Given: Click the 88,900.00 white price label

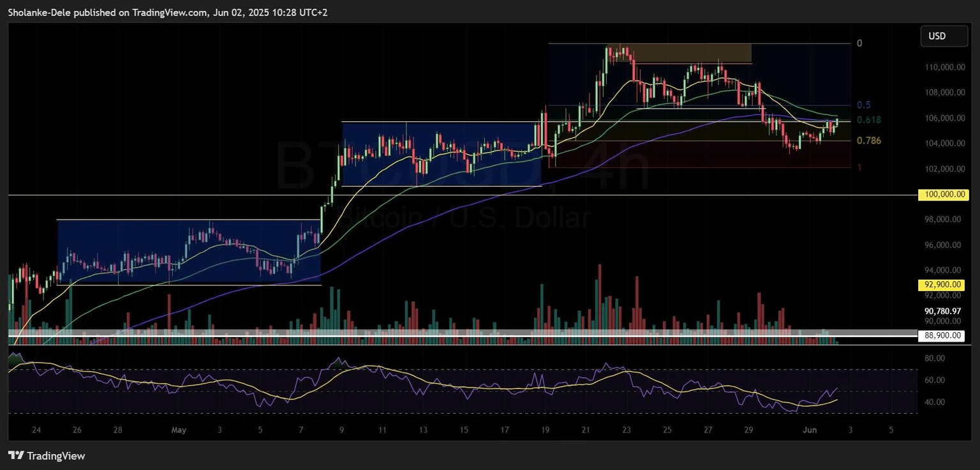Looking at the screenshot, I should click(940, 335).
